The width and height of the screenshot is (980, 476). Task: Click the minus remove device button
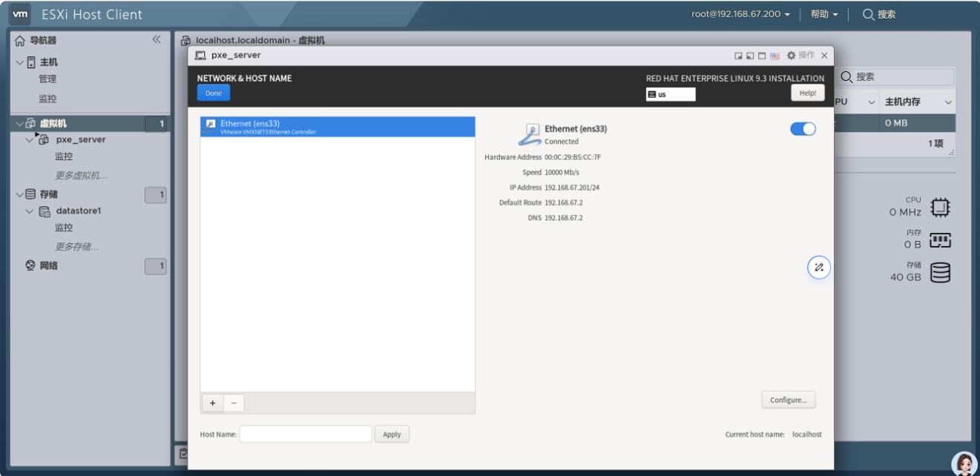[234, 403]
